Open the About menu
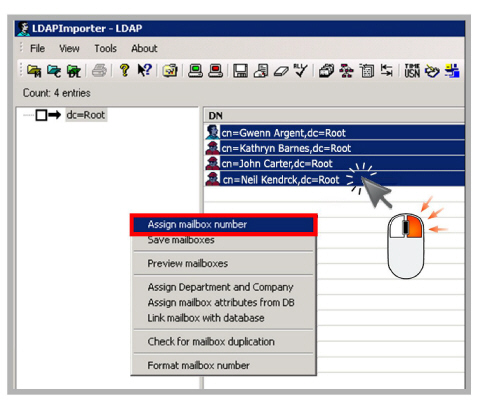 click(144, 49)
